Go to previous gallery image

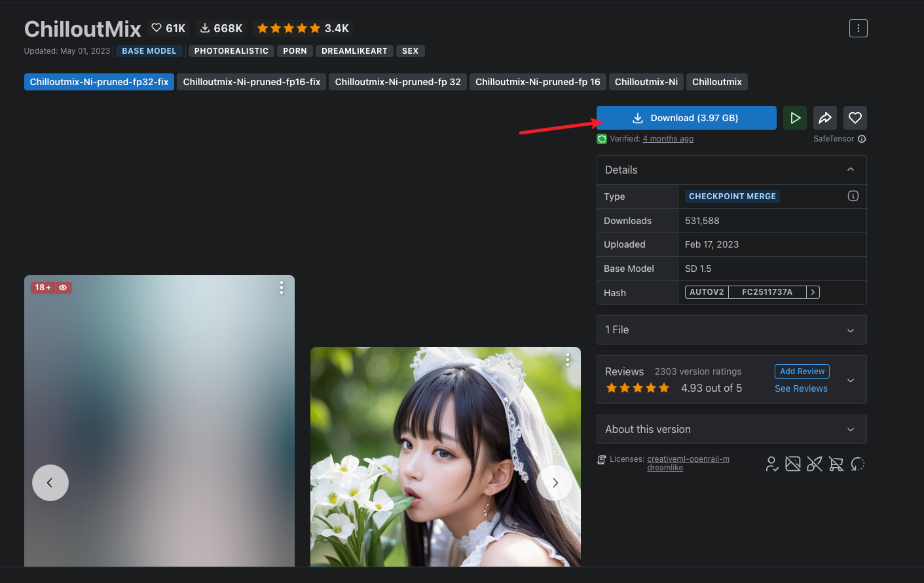pos(50,483)
